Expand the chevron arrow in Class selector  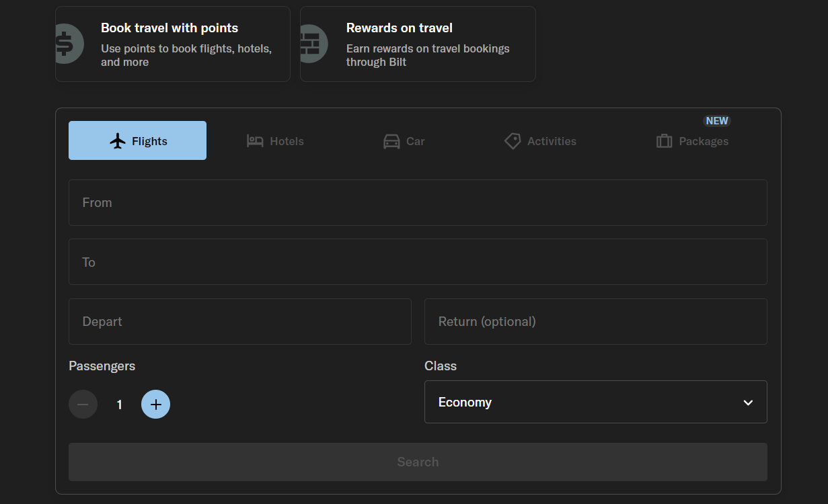[748, 403]
